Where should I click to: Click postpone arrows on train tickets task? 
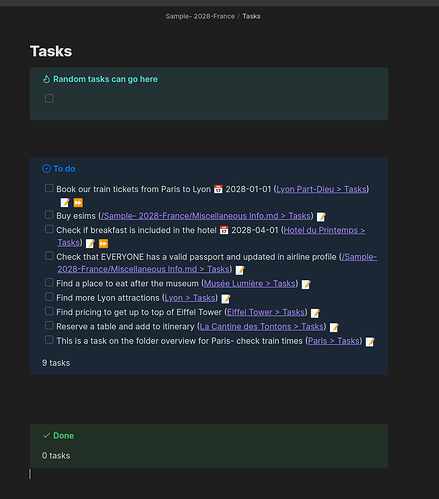(x=78, y=203)
